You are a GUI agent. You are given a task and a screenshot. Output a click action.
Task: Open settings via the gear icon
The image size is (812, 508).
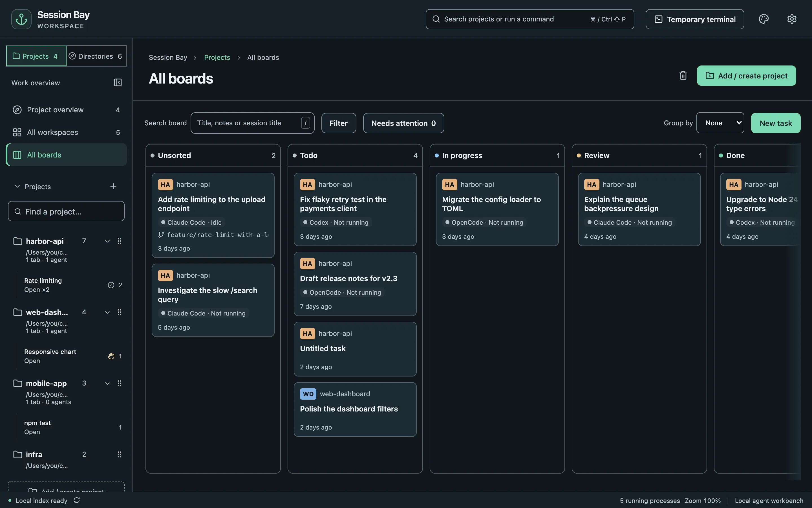click(791, 19)
